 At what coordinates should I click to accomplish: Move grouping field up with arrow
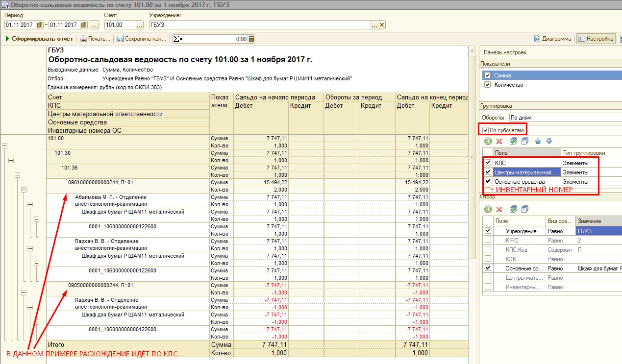(538, 141)
